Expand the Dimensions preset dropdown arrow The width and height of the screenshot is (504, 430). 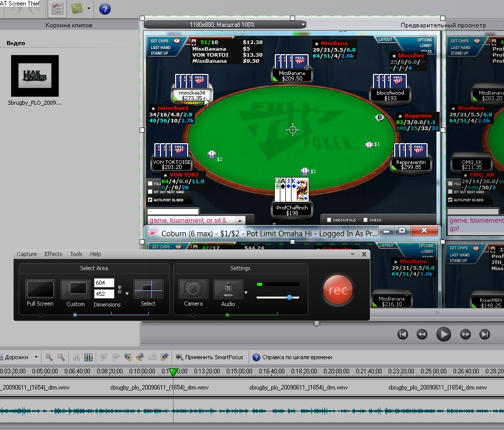pos(127,293)
